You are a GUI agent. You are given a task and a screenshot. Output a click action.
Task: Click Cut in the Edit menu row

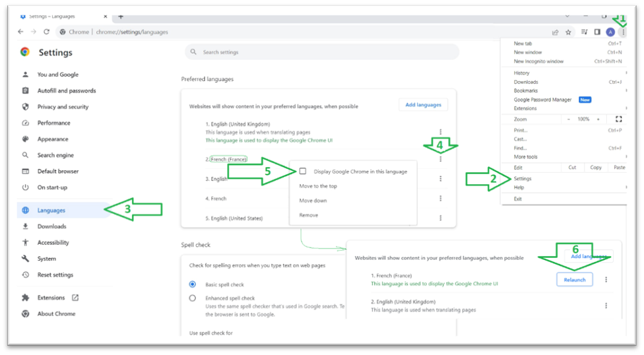[x=572, y=168]
